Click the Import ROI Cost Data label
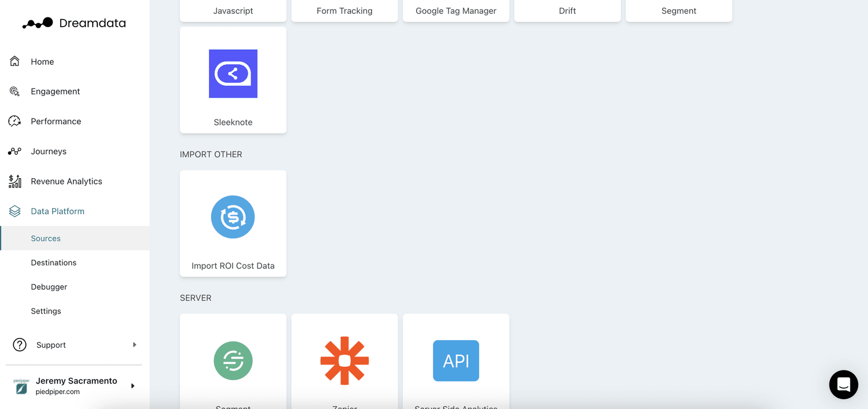This screenshot has width=868, height=409. click(x=233, y=266)
